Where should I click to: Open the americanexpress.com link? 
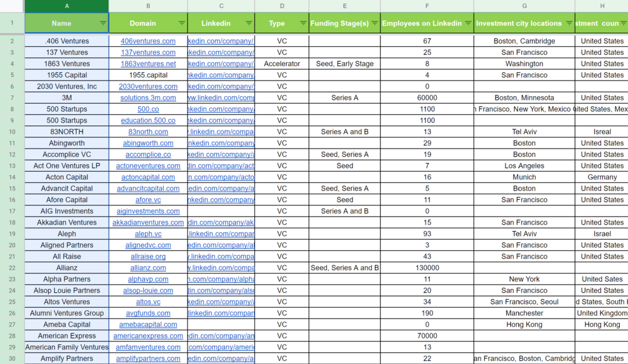click(x=148, y=336)
